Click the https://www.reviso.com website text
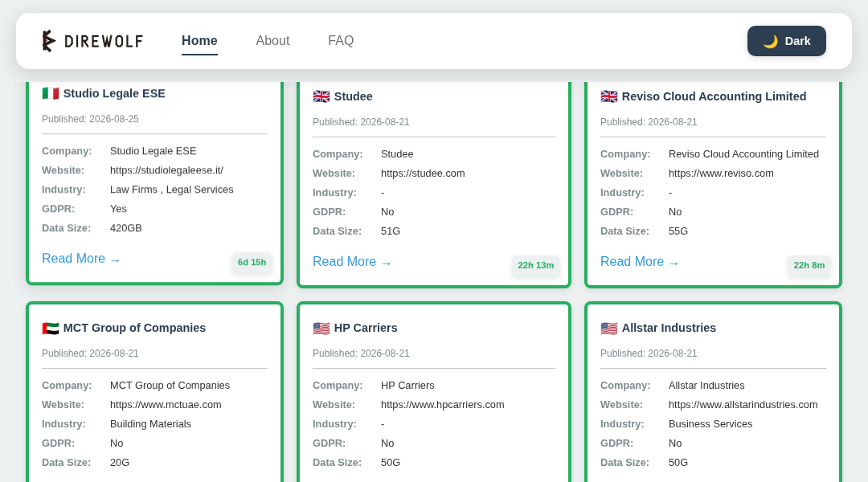 (721, 174)
